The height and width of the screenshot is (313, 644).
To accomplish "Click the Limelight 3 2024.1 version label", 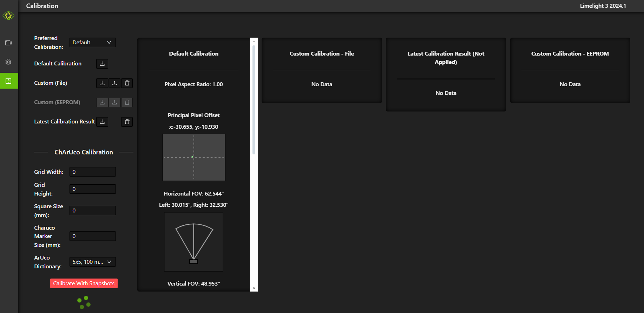I will [603, 6].
